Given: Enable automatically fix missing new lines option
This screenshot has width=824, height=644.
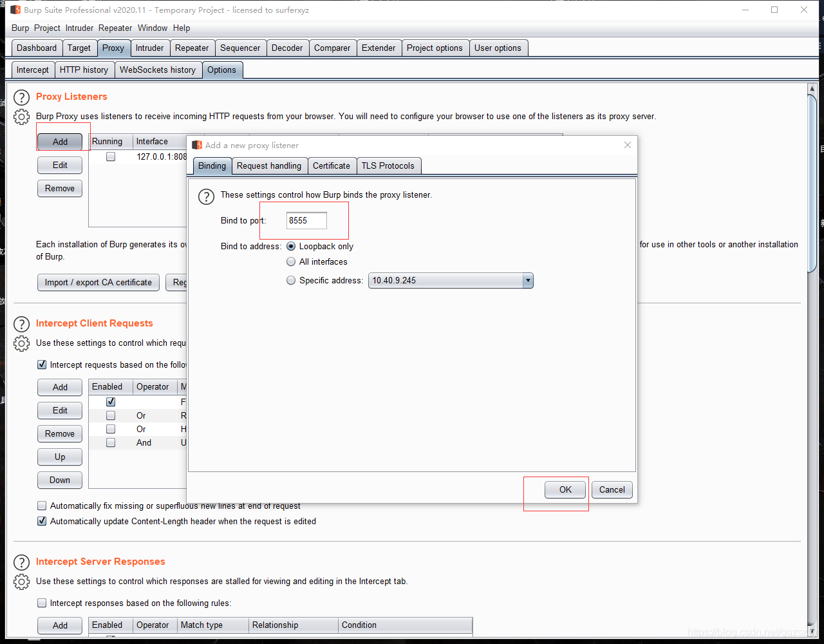Looking at the screenshot, I should coord(42,506).
